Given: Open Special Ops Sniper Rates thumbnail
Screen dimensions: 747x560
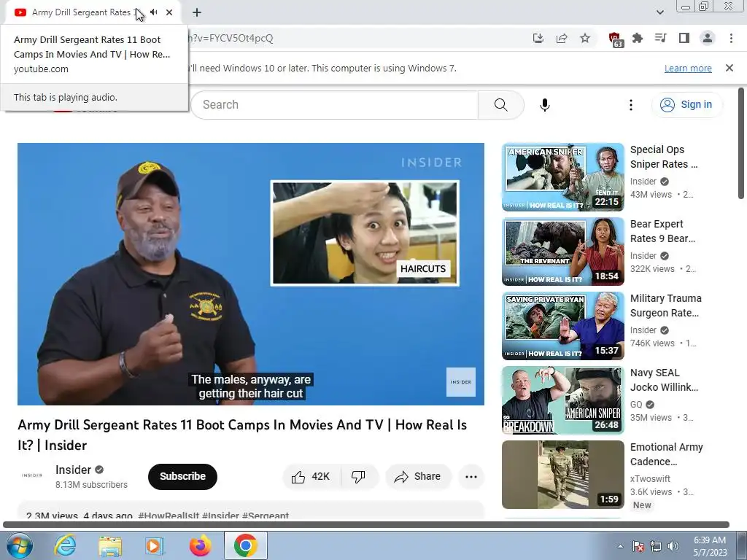Looking at the screenshot, I should pyautogui.click(x=562, y=177).
